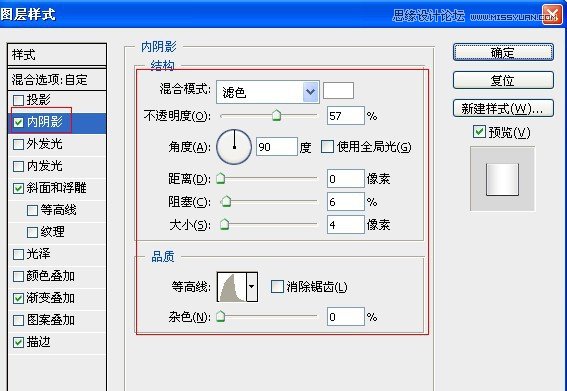Click the 距离 distance value field
Screen dimensions: 567x391
346,179
